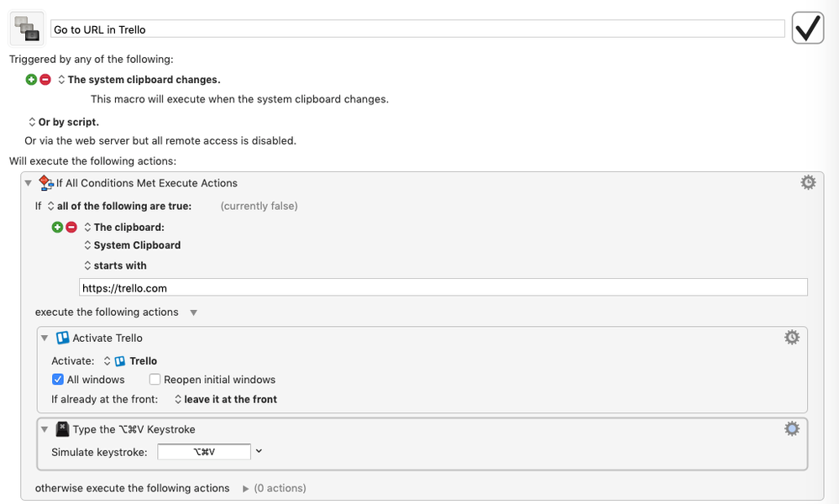Click the macro icon next to the name field
839x504 pixels.
click(x=27, y=29)
